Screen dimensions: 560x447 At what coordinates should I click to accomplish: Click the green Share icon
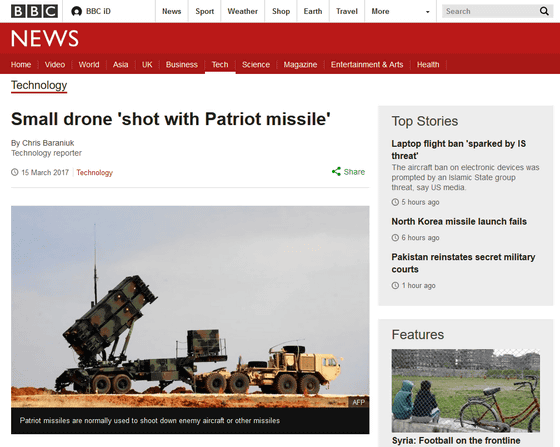pos(336,172)
